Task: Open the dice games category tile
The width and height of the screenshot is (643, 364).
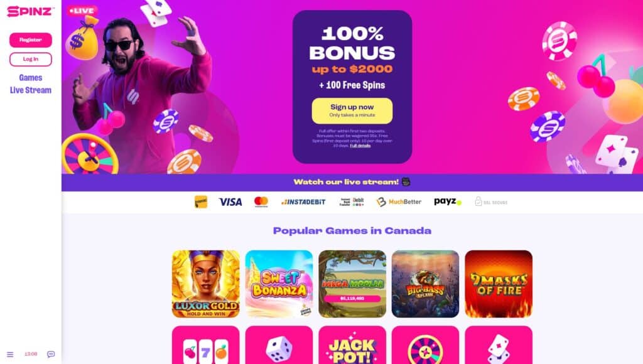Action: [279, 345]
